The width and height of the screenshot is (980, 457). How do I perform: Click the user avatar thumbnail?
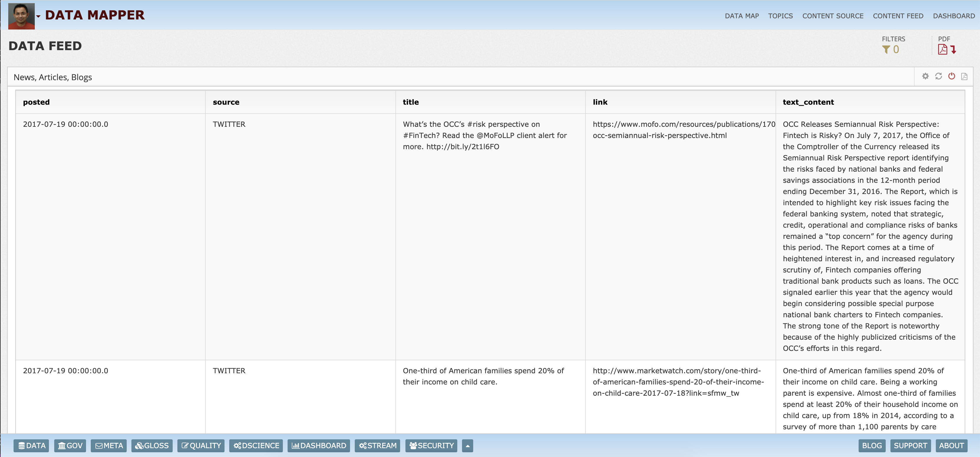pyautogui.click(x=21, y=16)
